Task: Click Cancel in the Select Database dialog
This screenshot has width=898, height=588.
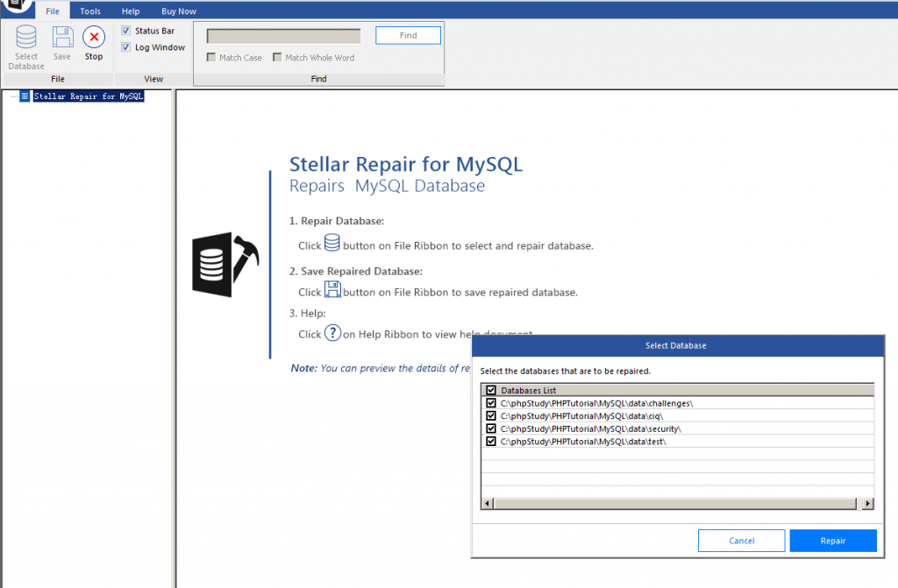Action: tap(741, 540)
